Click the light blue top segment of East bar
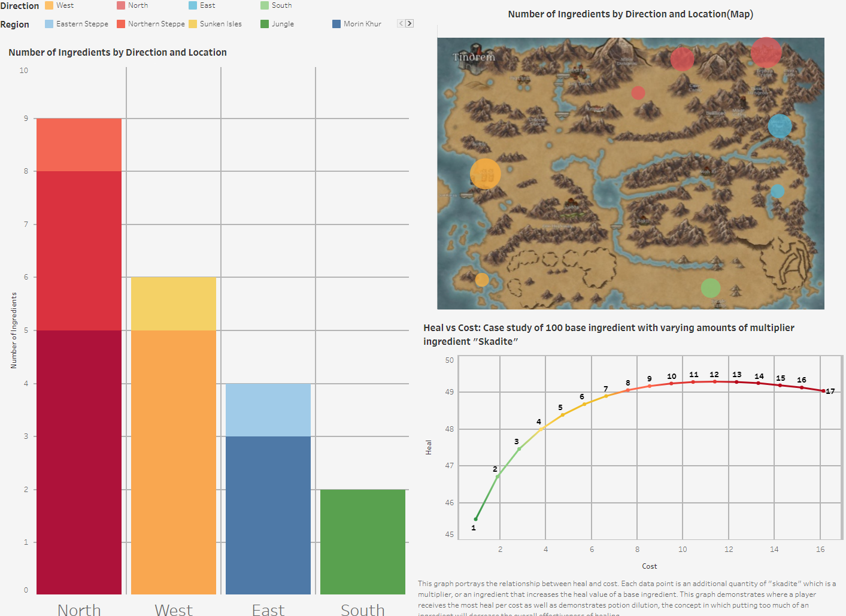The image size is (846, 616). [x=268, y=410]
